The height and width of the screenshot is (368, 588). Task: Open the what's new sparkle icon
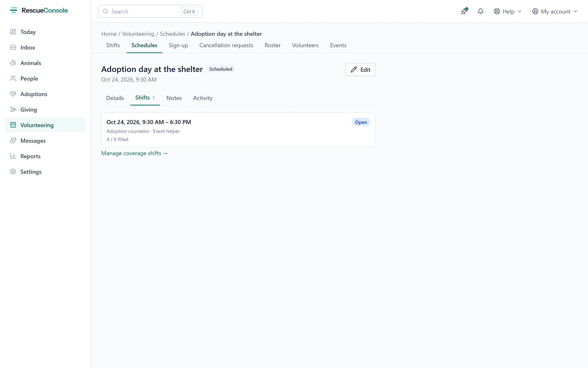coord(464,11)
